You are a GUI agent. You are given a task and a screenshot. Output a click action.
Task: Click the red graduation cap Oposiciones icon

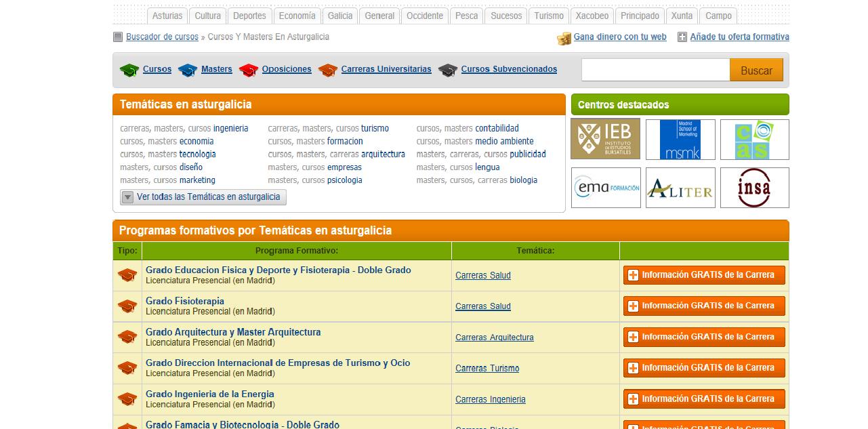point(249,70)
